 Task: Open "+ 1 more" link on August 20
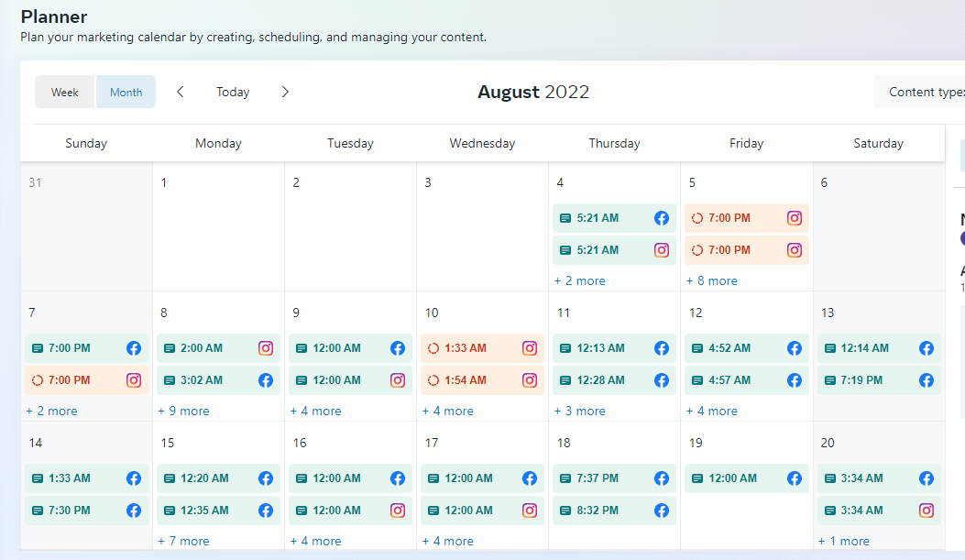click(x=843, y=542)
